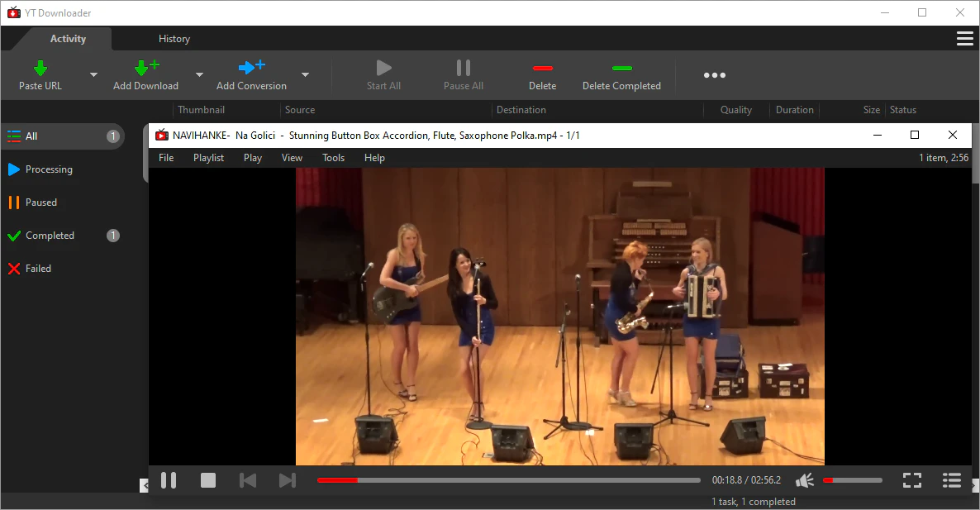The height and width of the screenshot is (510, 980).
Task: Toggle fullscreen video mode
Action: tap(912, 480)
